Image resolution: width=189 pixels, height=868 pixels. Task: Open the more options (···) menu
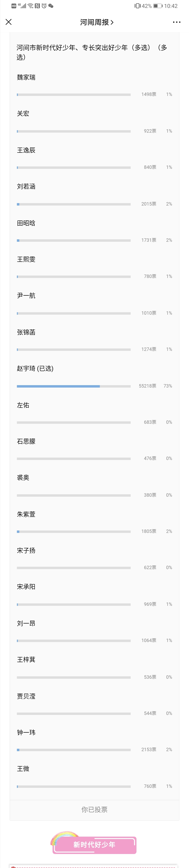(177, 22)
